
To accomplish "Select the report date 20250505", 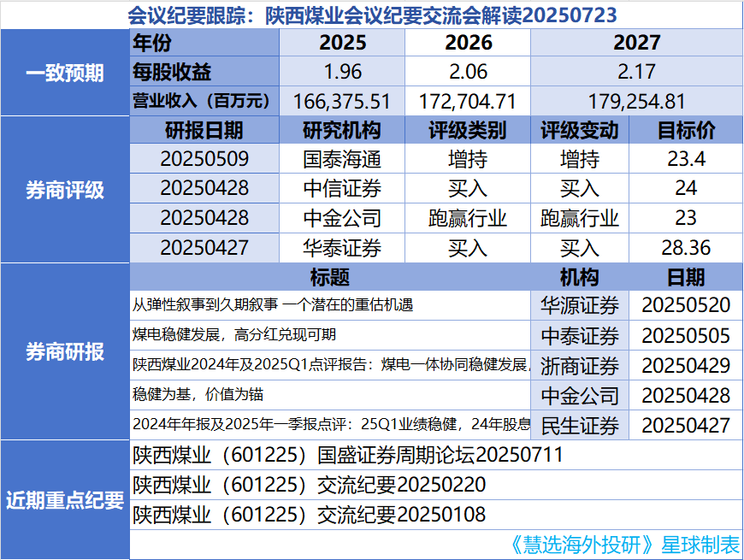I will pyautogui.click(x=686, y=336).
